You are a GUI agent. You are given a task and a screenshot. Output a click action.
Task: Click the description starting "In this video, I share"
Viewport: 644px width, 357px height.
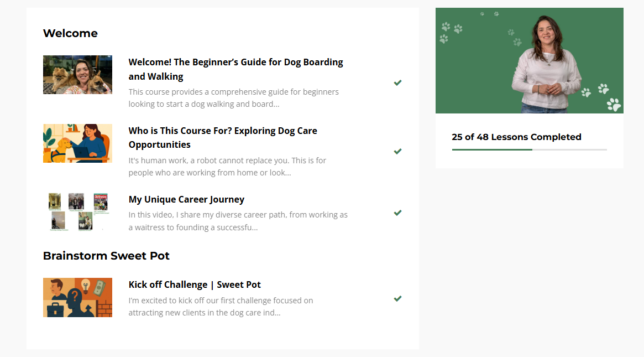(238, 221)
